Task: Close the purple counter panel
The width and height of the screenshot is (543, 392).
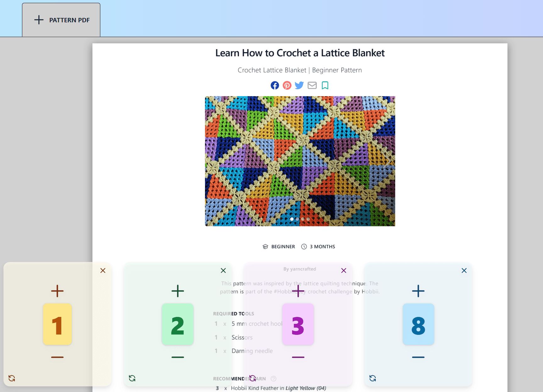Action: pos(344,270)
